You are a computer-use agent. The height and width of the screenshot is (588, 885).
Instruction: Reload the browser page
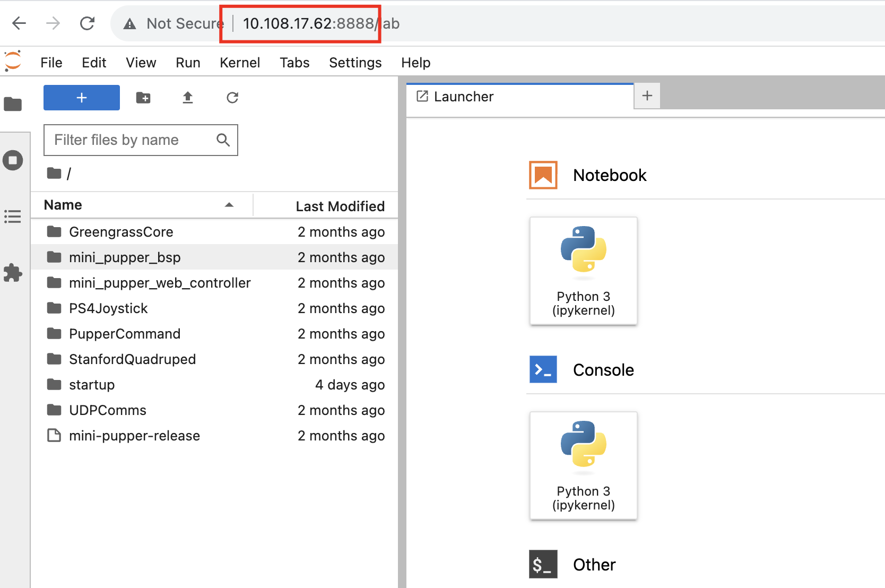pos(87,23)
